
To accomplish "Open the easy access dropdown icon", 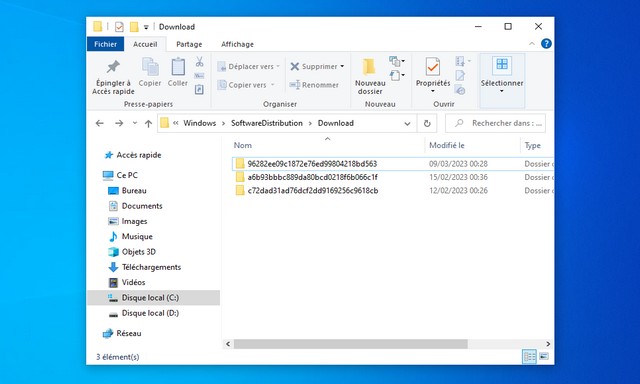I will coord(397,75).
